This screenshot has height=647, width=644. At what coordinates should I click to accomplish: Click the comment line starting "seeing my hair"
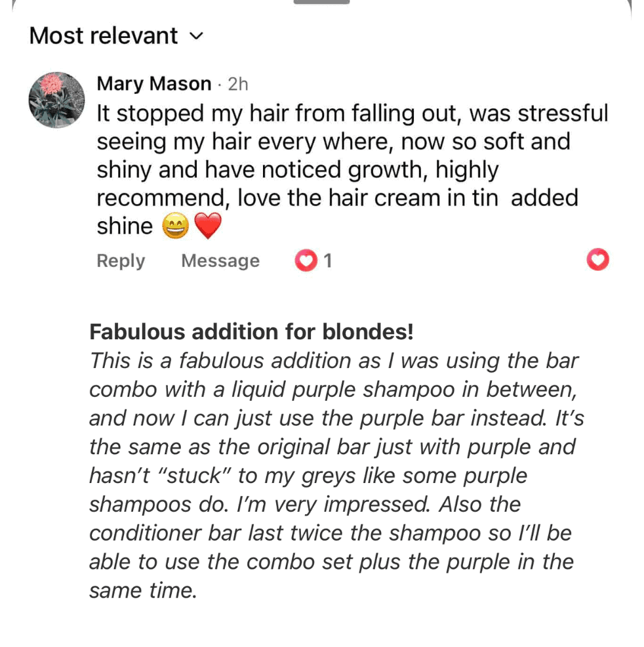333,141
